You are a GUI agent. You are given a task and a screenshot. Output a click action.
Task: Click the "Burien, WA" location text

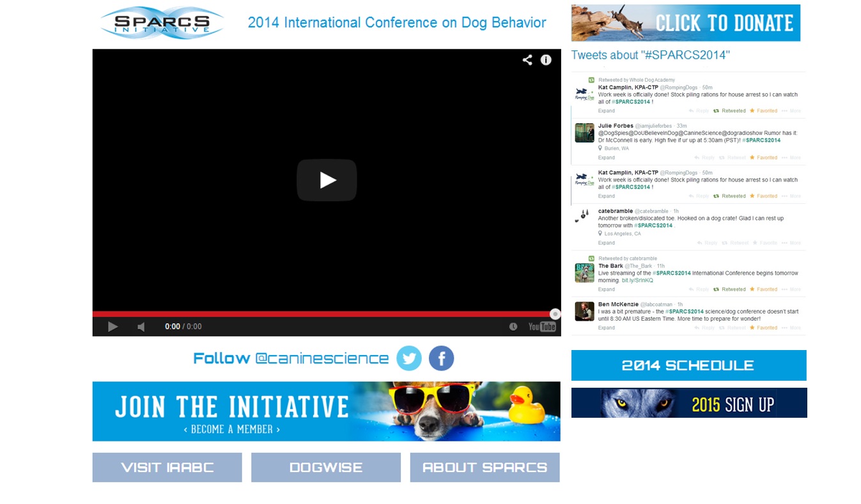pyautogui.click(x=616, y=148)
